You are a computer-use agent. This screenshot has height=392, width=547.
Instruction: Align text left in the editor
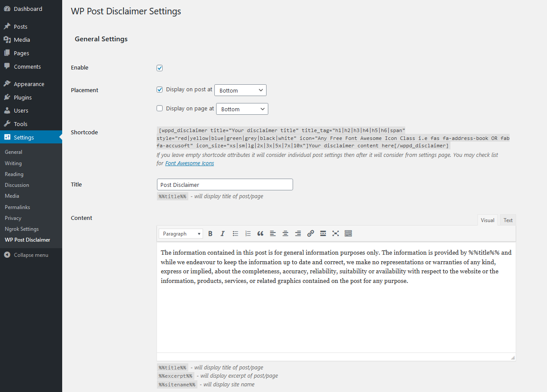(x=273, y=234)
